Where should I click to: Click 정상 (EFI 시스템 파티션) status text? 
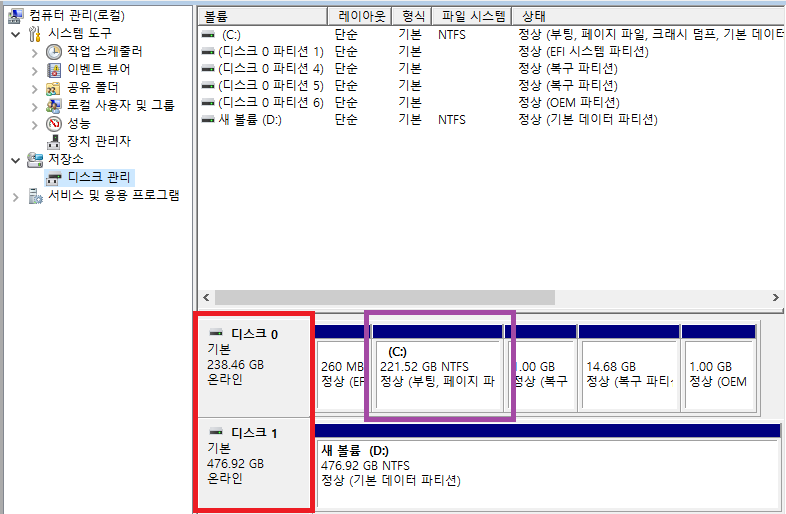coord(583,52)
